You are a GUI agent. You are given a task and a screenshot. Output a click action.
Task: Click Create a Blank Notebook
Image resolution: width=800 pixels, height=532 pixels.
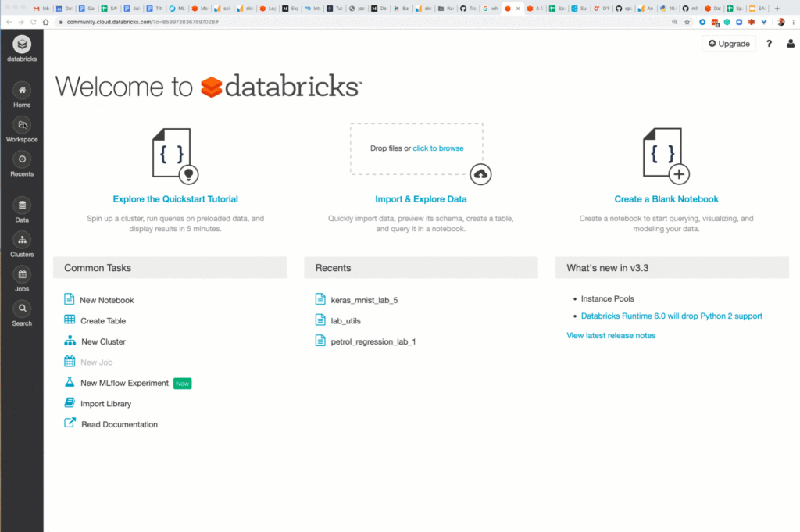[666, 199]
